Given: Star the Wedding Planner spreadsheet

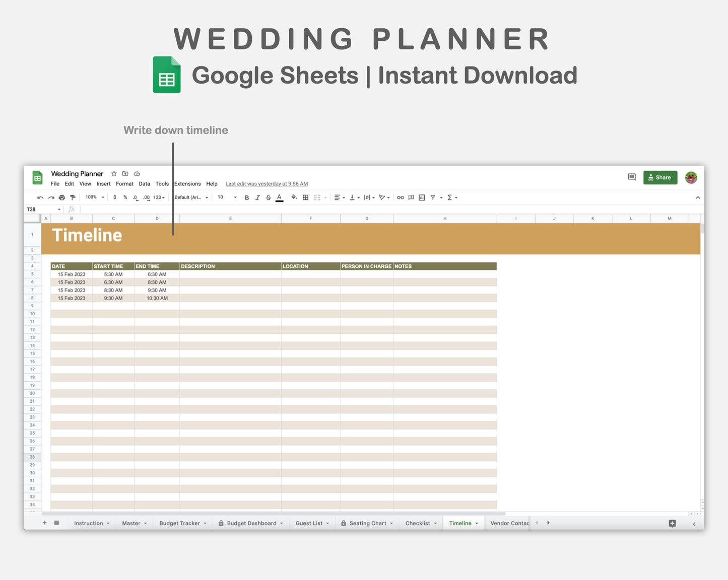Looking at the screenshot, I should tap(114, 173).
